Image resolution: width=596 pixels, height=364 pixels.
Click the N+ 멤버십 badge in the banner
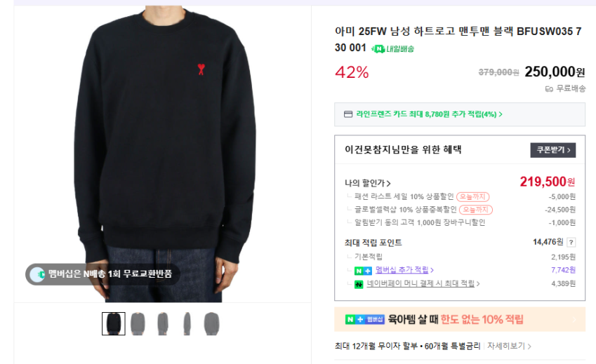(x=364, y=320)
